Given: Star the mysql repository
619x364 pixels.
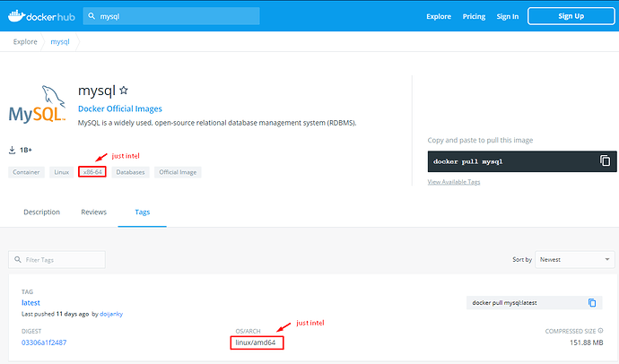Looking at the screenshot, I should coord(124,91).
